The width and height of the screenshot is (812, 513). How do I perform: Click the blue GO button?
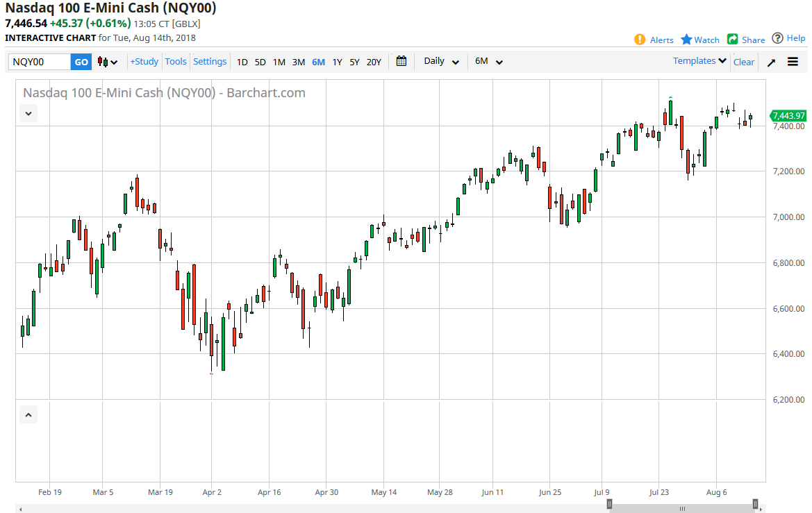(81, 62)
